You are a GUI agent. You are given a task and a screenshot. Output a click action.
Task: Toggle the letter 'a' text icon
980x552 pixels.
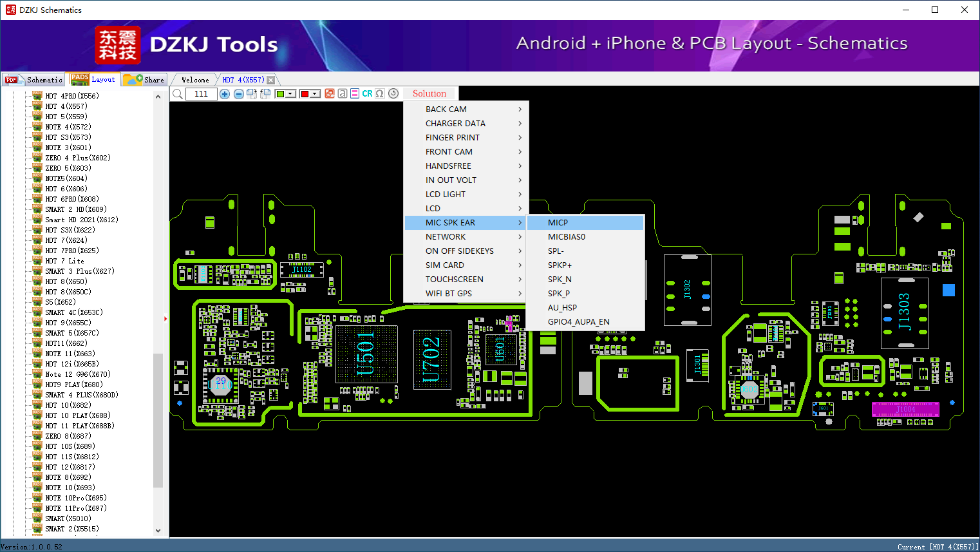pyautogui.click(x=343, y=93)
